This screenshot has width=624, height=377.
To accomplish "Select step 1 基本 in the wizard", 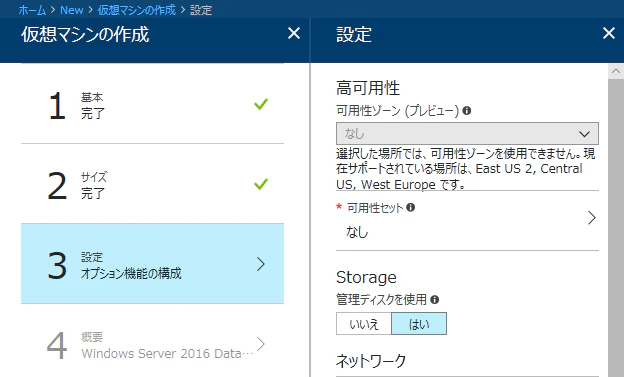I will (x=152, y=104).
